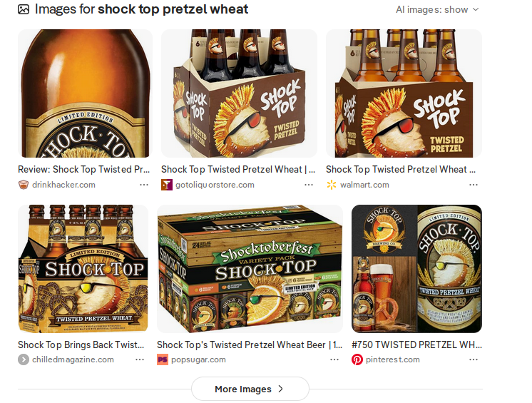Click the popsugar.com PS favicon
The width and height of the screenshot is (532, 403).
[x=162, y=359]
